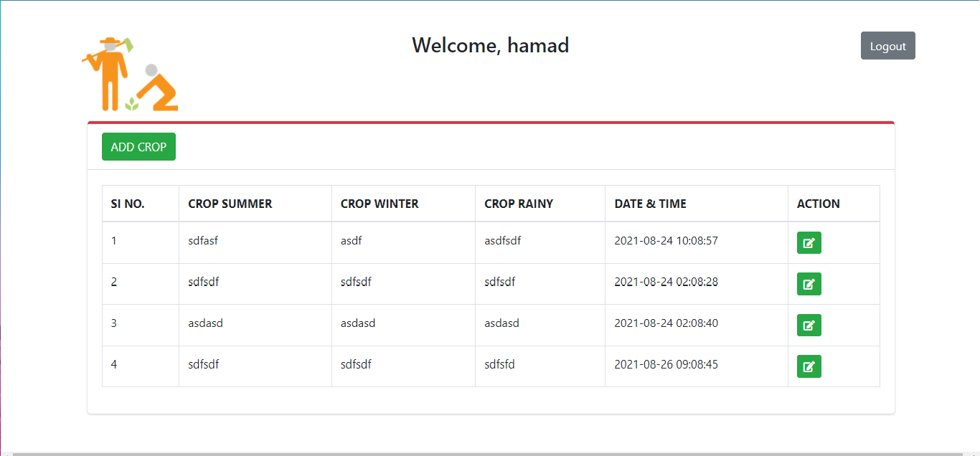Click the Logout button

887,45
